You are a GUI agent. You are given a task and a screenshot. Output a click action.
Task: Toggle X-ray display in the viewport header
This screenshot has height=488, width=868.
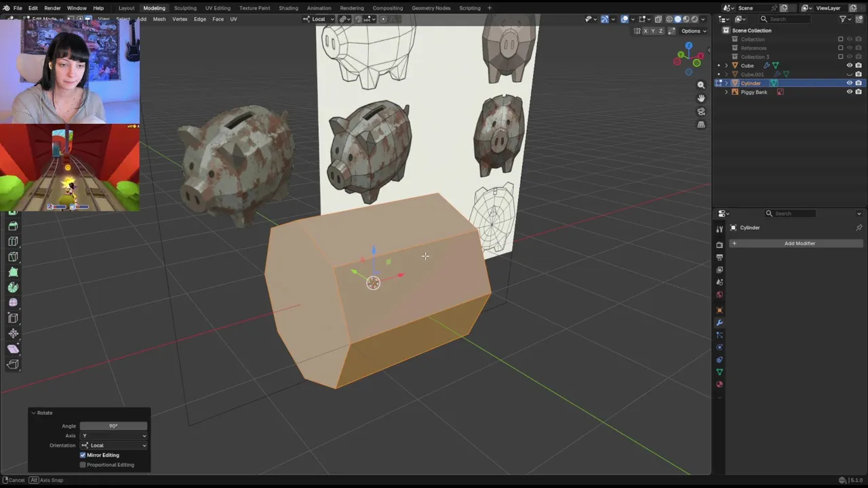click(658, 19)
